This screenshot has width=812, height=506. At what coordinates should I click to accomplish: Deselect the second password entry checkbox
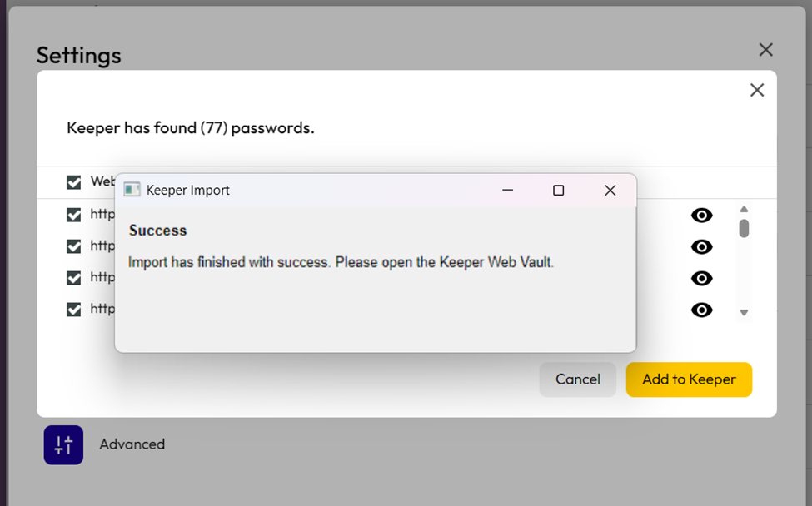(x=74, y=246)
